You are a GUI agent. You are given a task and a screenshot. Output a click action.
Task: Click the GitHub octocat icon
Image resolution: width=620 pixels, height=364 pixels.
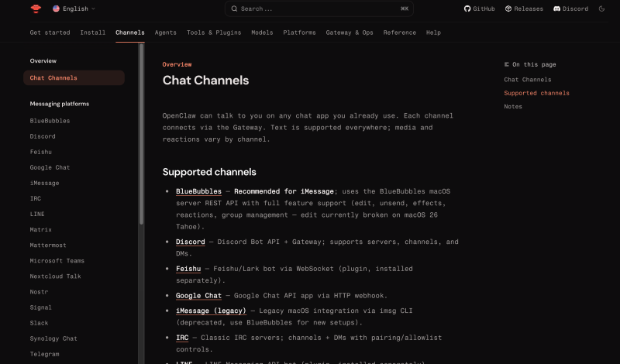tap(467, 9)
